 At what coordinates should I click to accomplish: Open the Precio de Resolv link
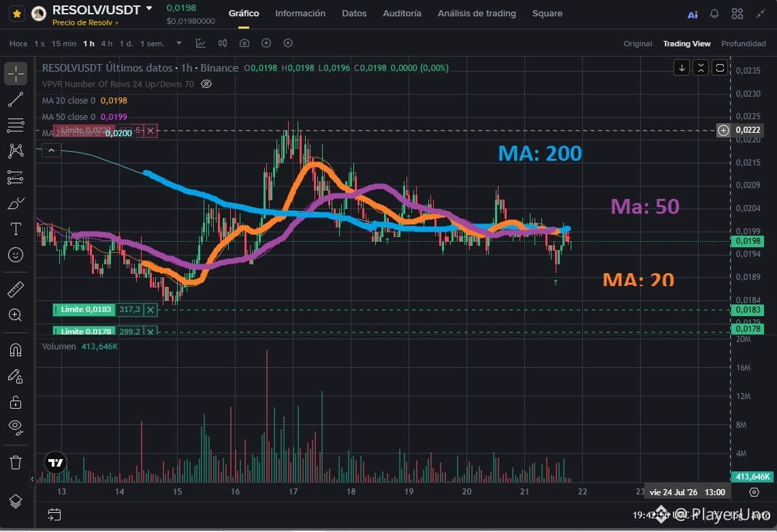(x=85, y=22)
